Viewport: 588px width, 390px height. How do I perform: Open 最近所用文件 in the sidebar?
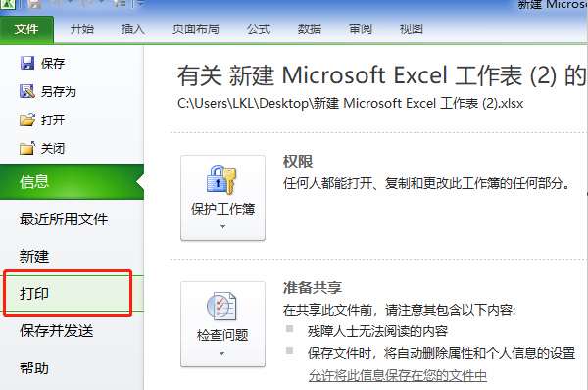pyautogui.click(x=64, y=219)
